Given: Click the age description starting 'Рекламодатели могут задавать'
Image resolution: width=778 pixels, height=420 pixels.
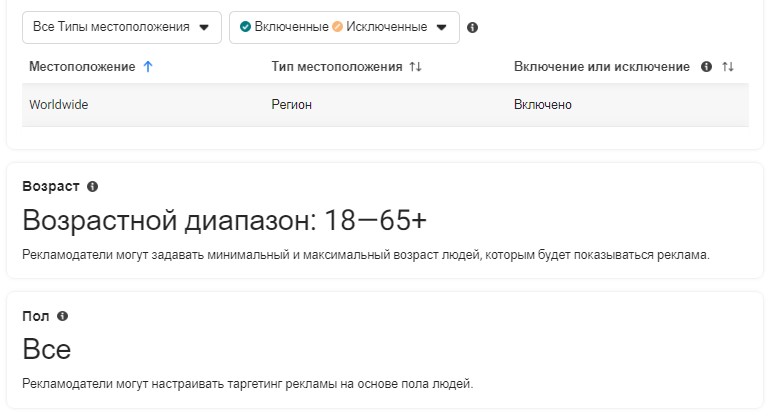Looking at the screenshot, I should point(366,255).
